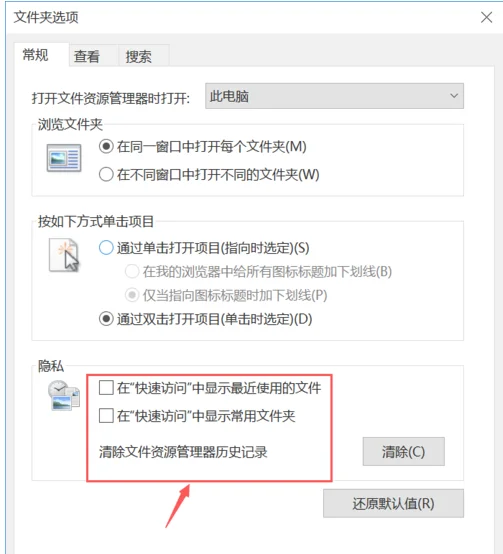The width and height of the screenshot is (503, 554).
Task: Click the 清除文件资源管理器历史记录 label
Action: pyautogui.click(x=183, y=452)
